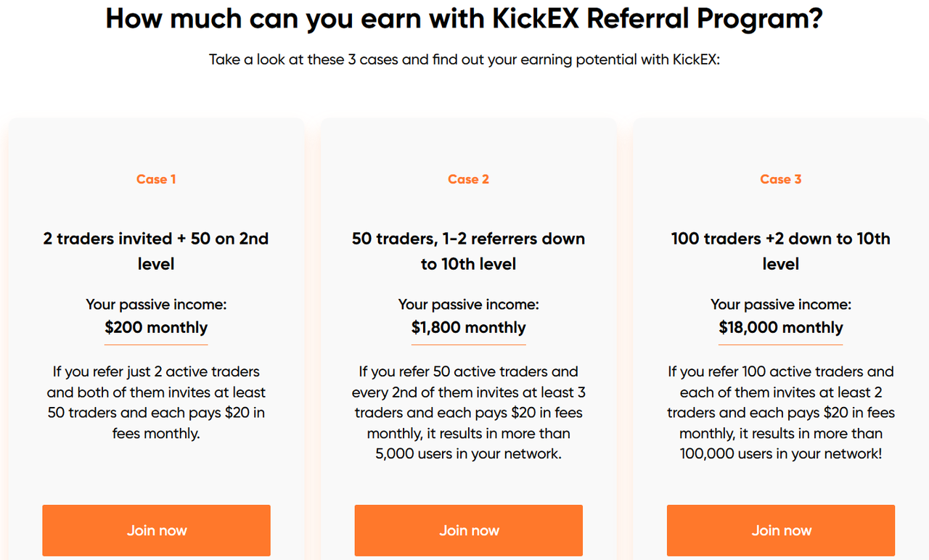Click the $1,800 monthly income amount
This screenshot has height=560, width=929.
coord(469,327)
